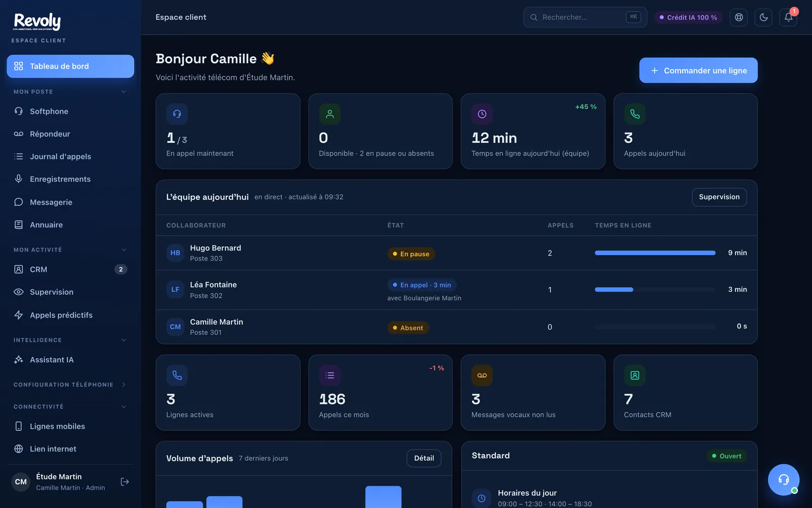The image size is (812, 508).
Task: Click the Absent status badge
Action: (408, 328)
